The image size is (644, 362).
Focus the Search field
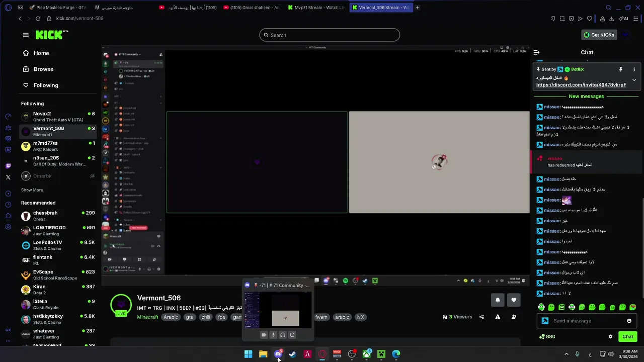point(330,35)
